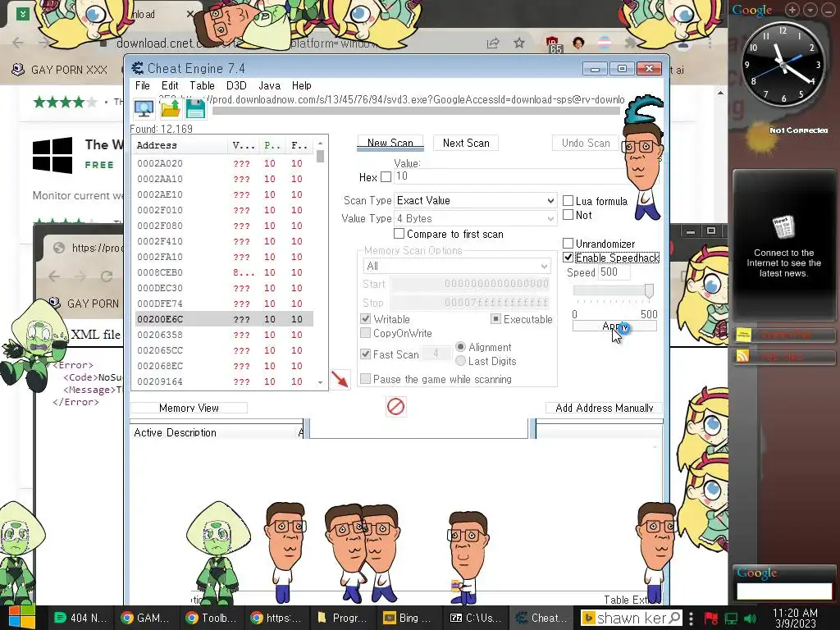Click the network icon in system tray
The width and height of the screenshot is (840, 630).
point(731,619)
